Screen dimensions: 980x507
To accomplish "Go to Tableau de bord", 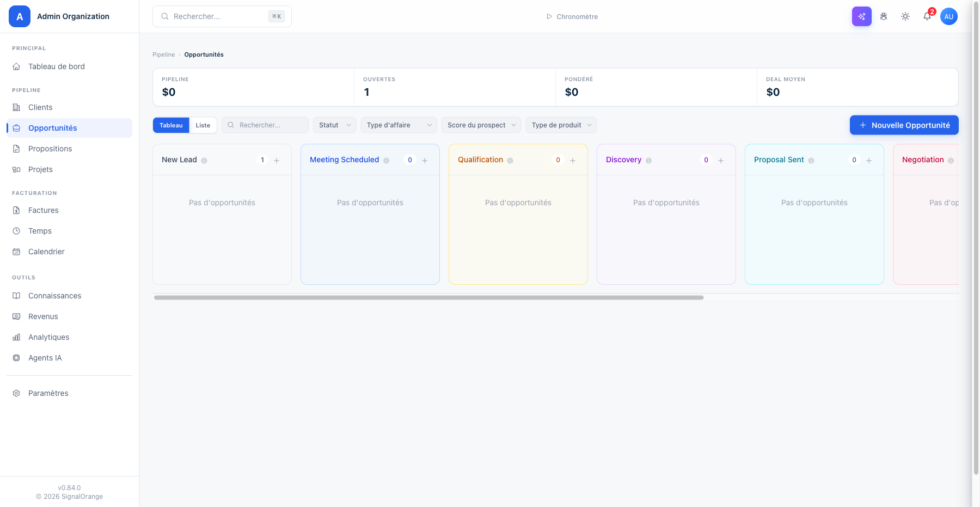I will (69, 66).
